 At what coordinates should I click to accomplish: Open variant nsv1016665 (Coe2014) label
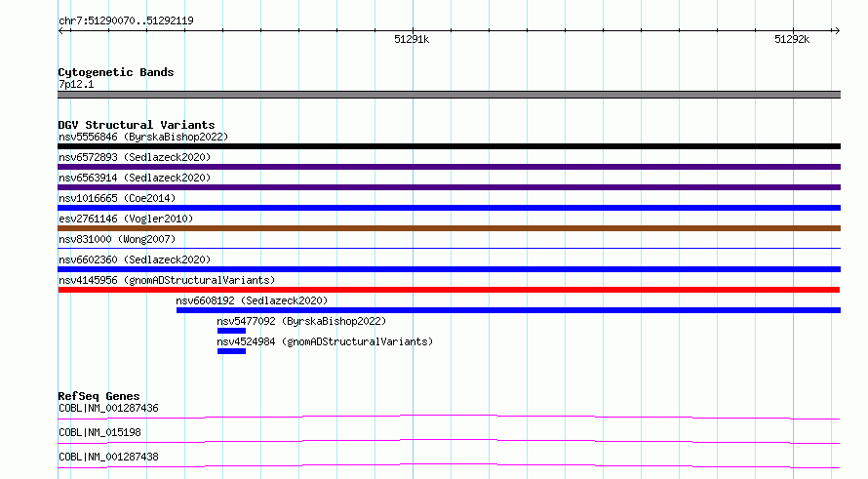[117, 198]
